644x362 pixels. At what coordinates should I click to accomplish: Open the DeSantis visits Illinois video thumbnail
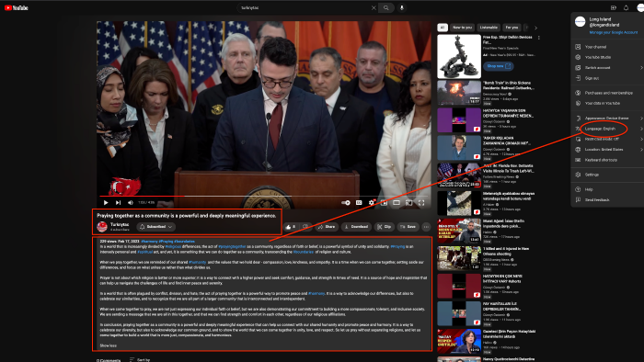[x=459, y=175]
